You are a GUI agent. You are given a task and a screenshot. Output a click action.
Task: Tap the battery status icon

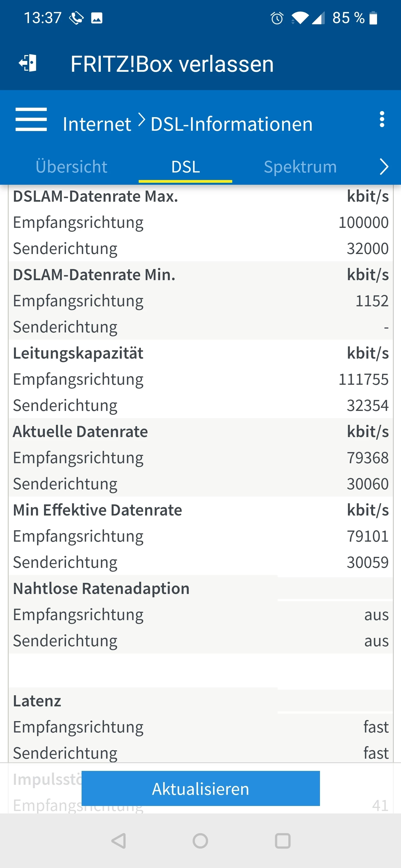[373, 18]
